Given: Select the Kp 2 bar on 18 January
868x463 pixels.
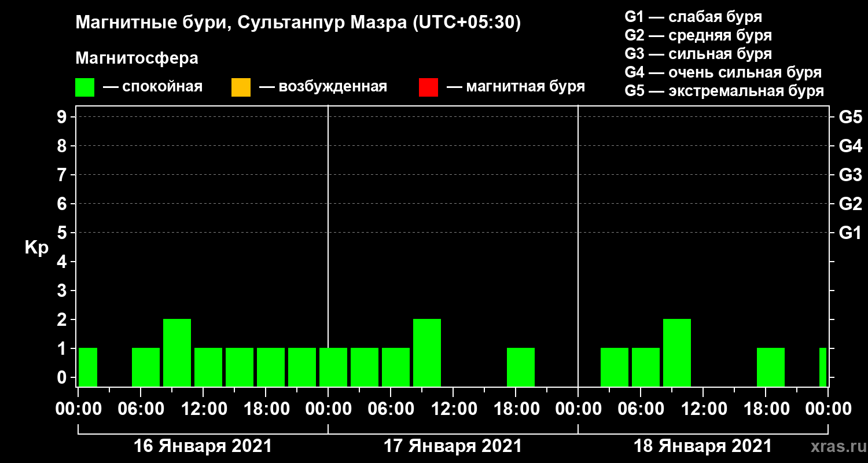Looking at the screenshot, I should point(677,352).
